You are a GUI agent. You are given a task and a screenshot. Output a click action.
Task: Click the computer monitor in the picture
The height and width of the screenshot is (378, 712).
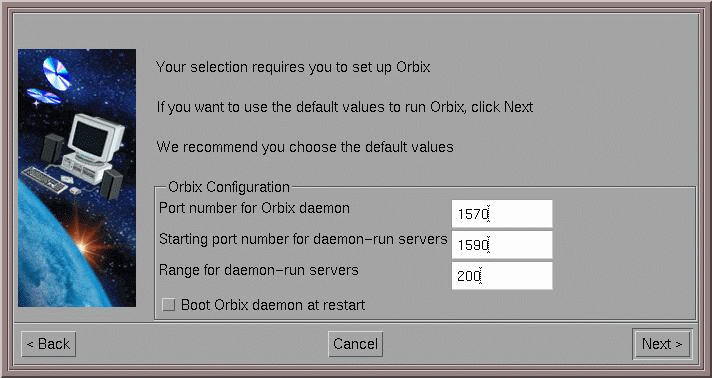(95, 138)
